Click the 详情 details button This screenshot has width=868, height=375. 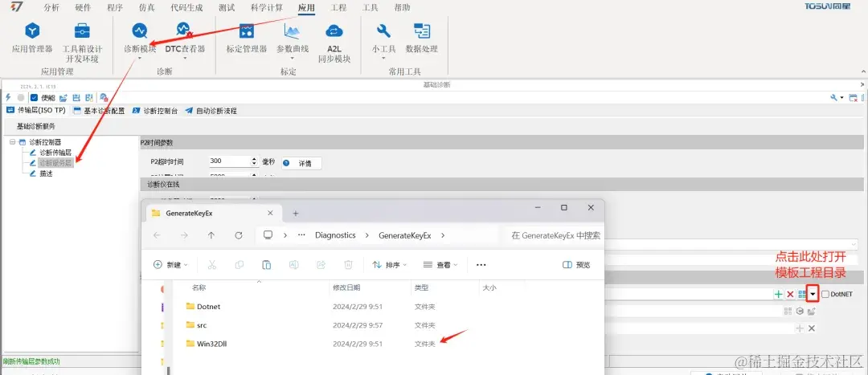(x=301, y=163)
